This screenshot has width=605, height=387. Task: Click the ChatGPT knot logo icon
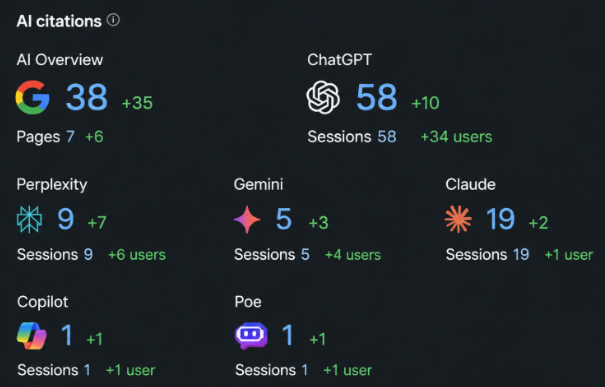[x=323, y=97]
